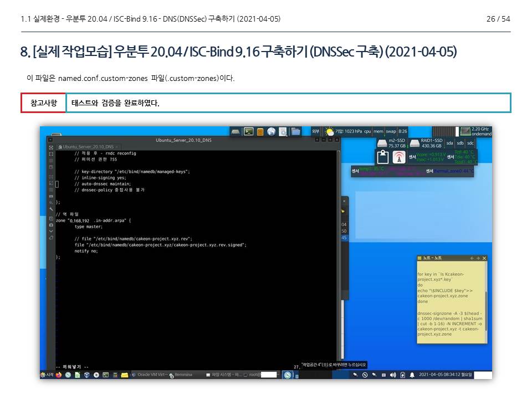Click the Remmina minimize chevron sidebar icon

(51, 231)
